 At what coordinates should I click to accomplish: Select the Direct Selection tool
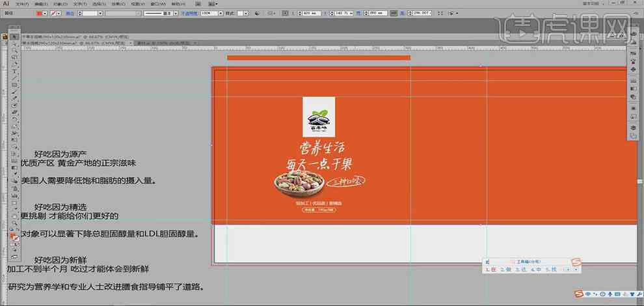[x=14, y=44]
